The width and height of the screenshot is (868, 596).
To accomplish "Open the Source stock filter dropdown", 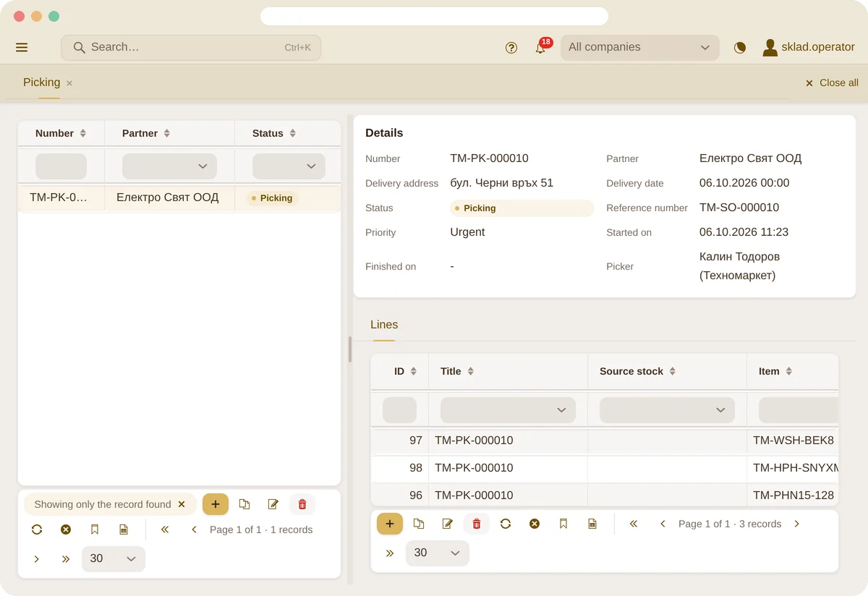I will [667, 410].
